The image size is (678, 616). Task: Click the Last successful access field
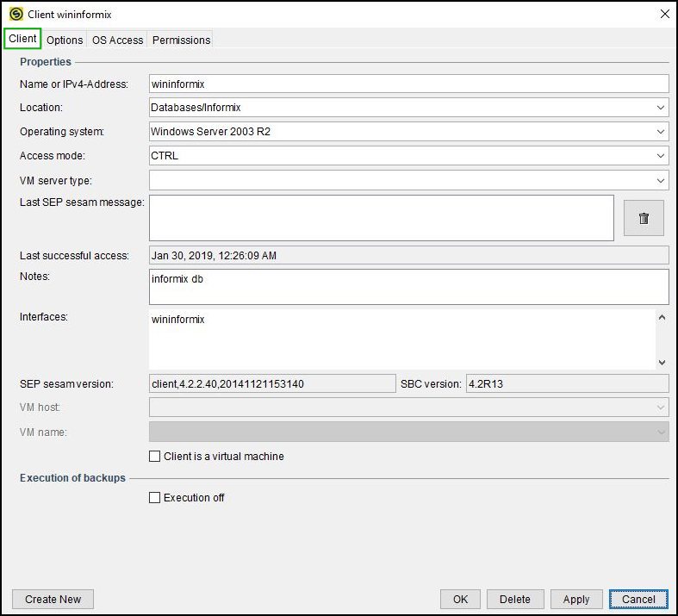408,256
